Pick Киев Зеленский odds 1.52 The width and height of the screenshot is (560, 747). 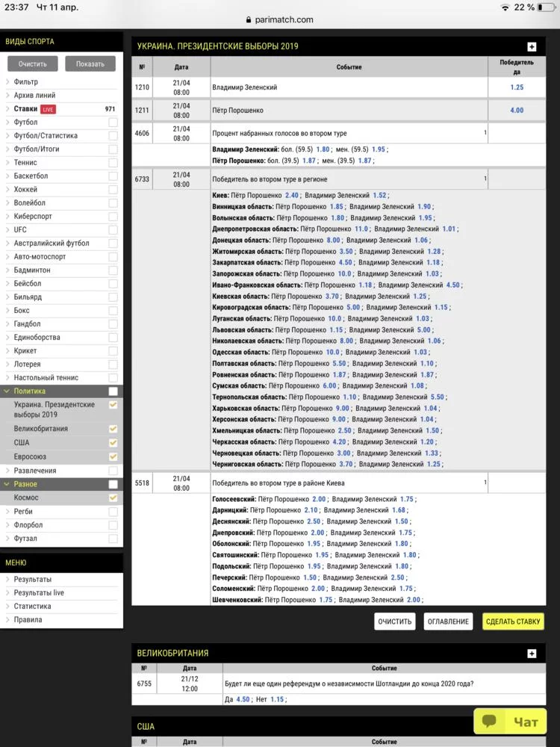coord(379,195)
